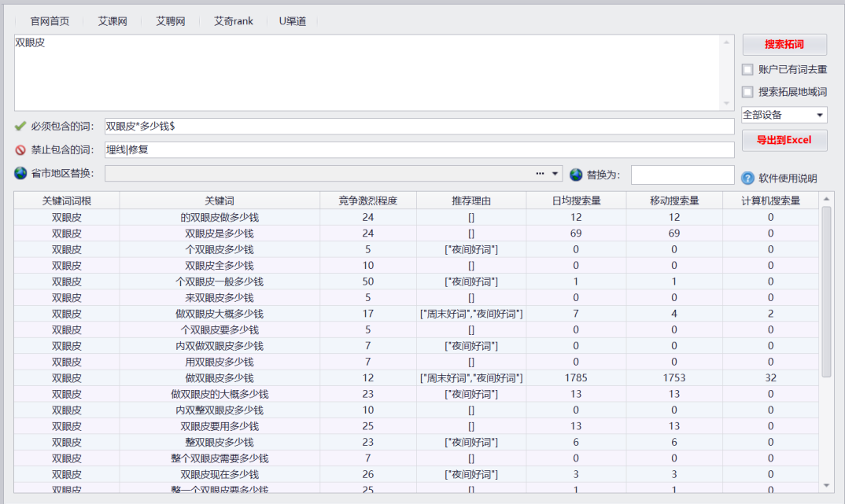Open the 全部设备 device dropdown

pos(784,115)
